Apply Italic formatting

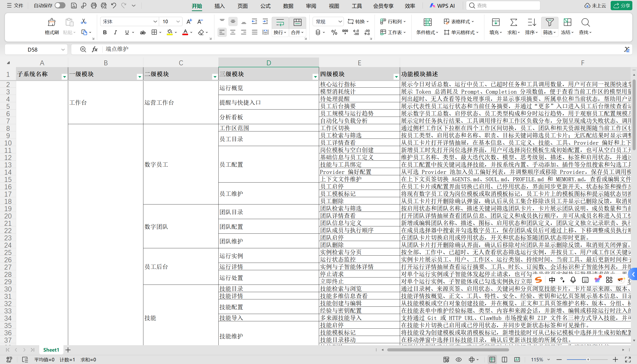click(115, 32)
